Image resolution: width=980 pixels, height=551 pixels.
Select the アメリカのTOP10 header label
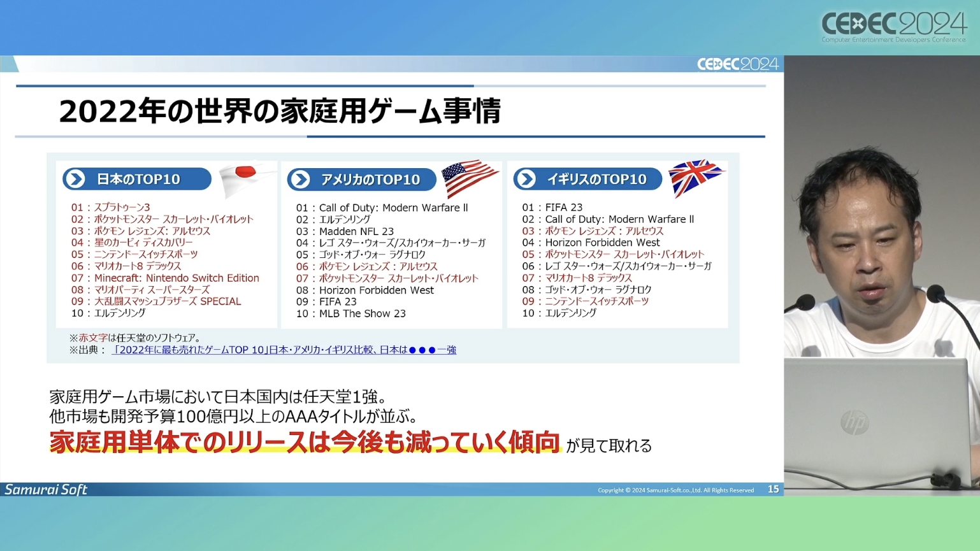click(370, 180)
